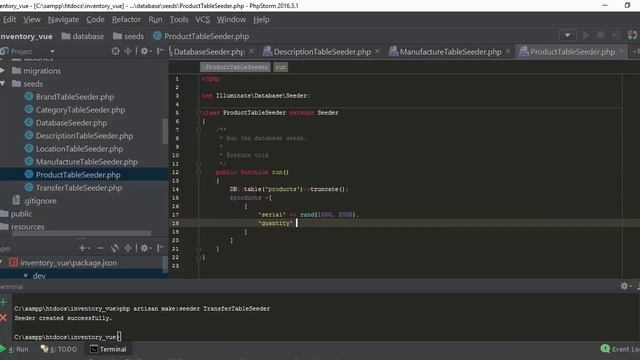
Task: Open the Run tool window
Action: [x=15, y=349]
